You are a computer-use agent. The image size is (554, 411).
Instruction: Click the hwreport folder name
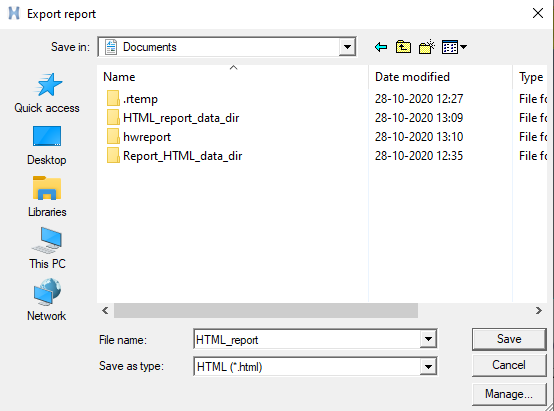click(147, 137)
